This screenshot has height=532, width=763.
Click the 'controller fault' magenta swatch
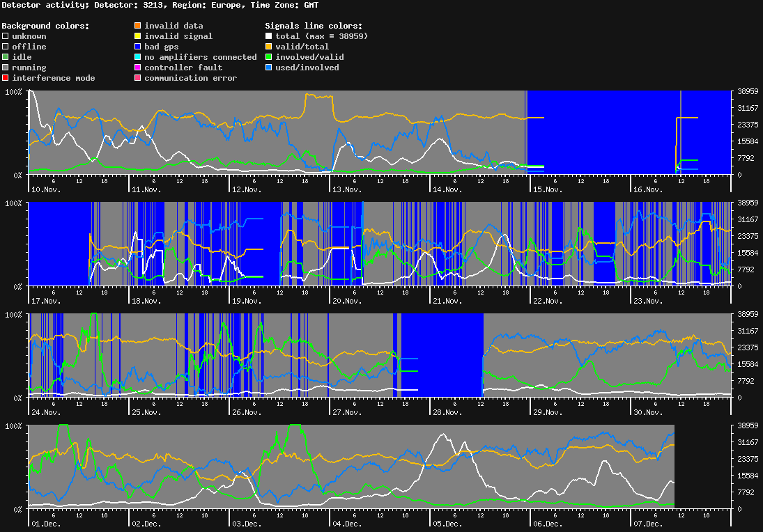[x=137, y=68]
